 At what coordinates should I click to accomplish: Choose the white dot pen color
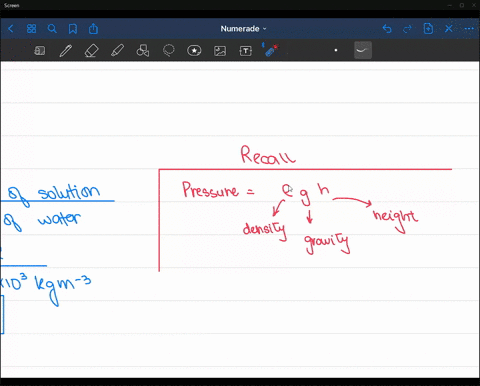pos(336,50)
